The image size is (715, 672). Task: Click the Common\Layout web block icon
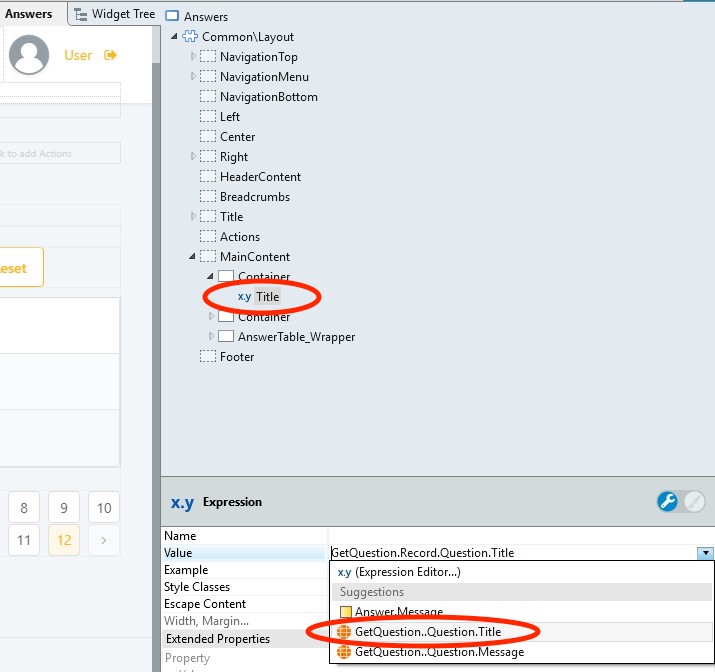[190, 36]
